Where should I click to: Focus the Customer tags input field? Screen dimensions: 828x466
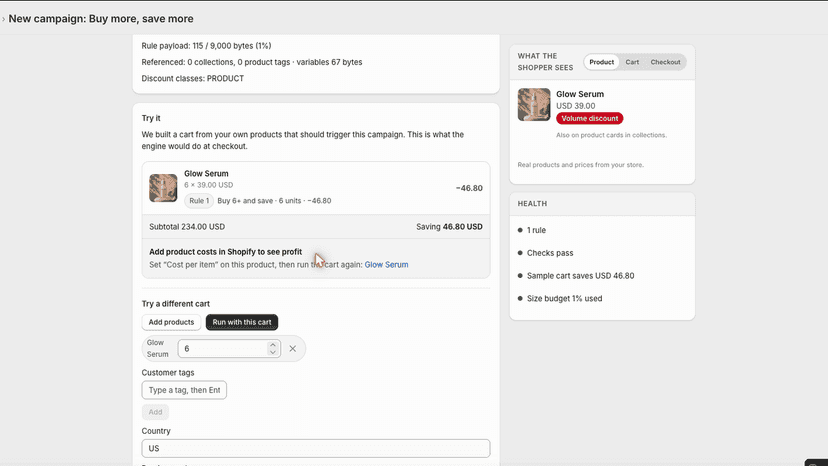point(184,390)
